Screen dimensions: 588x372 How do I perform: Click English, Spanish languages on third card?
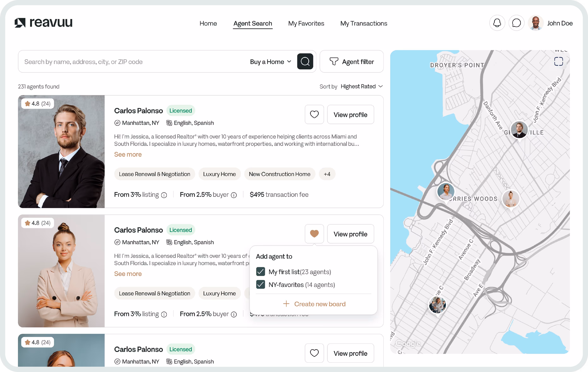pos(190,361)
